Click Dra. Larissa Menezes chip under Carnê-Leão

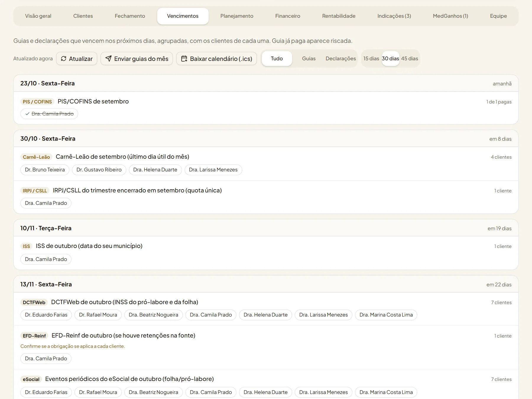coord(213,170)
